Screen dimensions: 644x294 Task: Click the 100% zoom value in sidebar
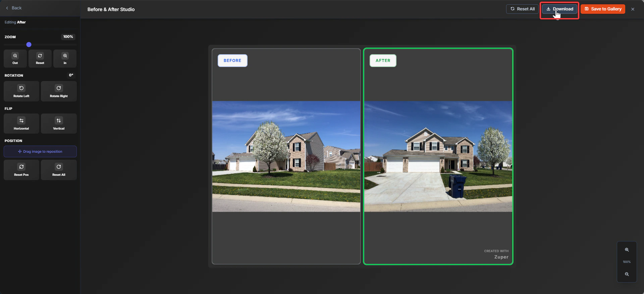click(x=68, y=37)
